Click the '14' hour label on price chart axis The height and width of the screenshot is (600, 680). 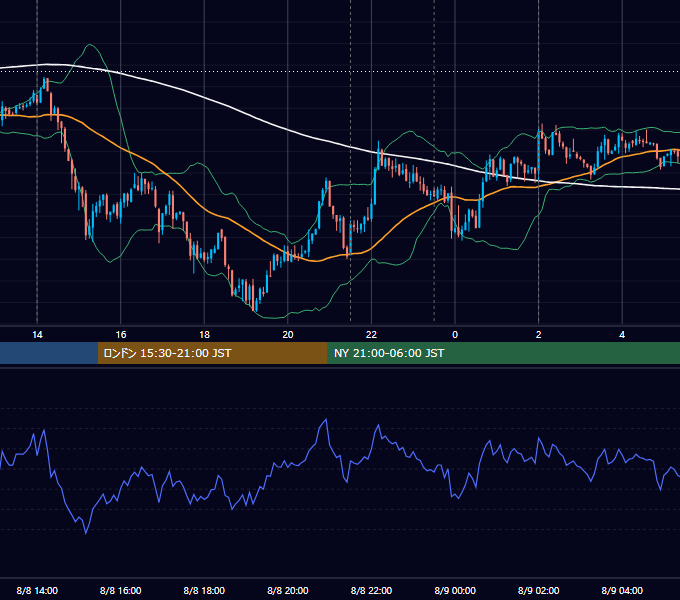(37, 335)
